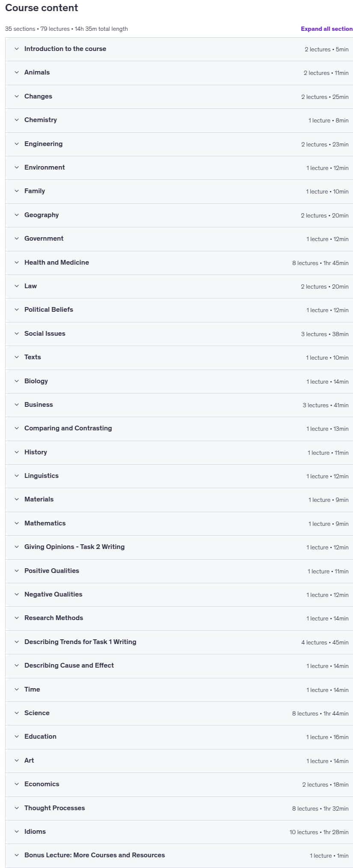353x868 pixels.
Task: Click the Expand all sections link
Action: [x=326, y=29]
